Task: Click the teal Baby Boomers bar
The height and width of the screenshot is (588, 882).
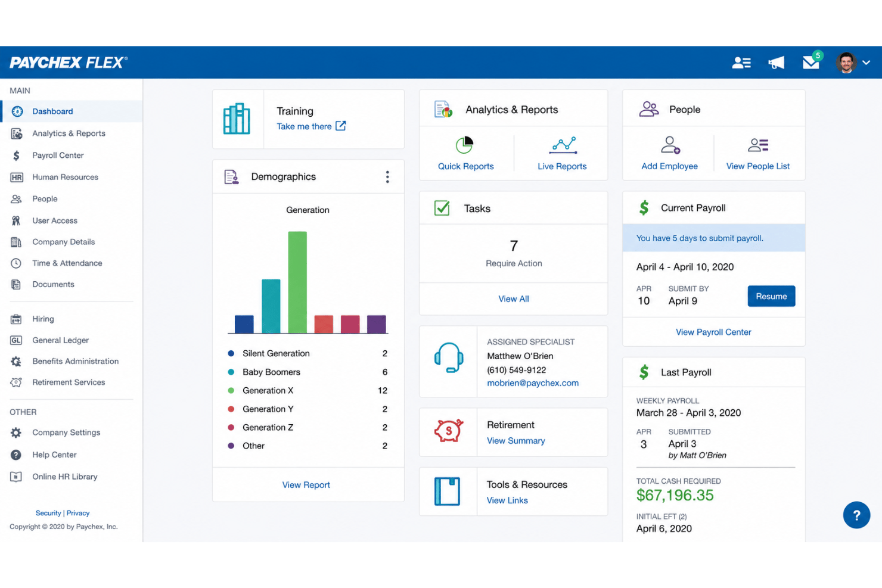Action: 271,306
